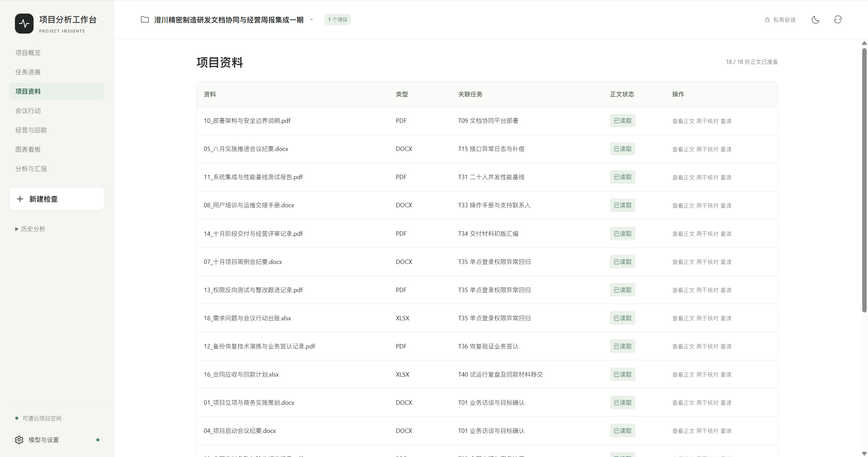The width and height of the screenshot is (868, 457).
Task: Click 查看正文 for 08_用户培训与运维交接手册.docx
Action: [683, 206]
